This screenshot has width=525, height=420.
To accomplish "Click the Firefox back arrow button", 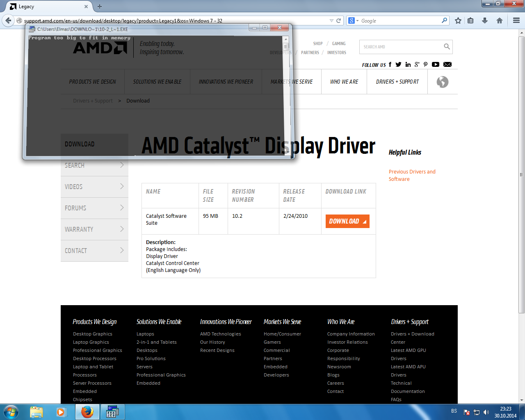I will (x=8, y=21).
